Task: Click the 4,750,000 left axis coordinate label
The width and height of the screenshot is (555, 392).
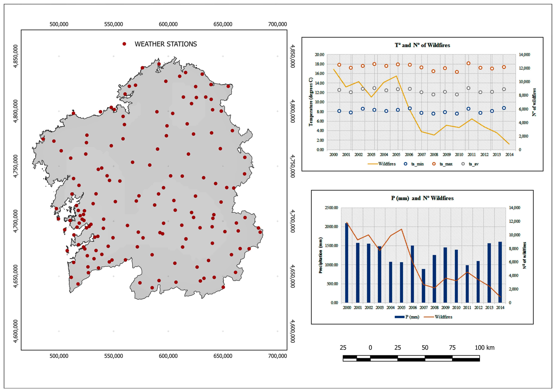Action: [x=15, y=166]
